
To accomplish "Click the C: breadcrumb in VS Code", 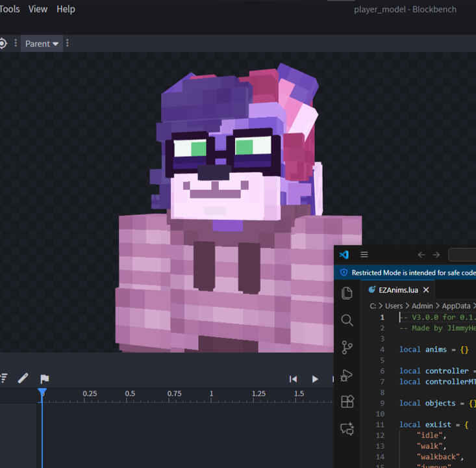I will click(373, 306).
